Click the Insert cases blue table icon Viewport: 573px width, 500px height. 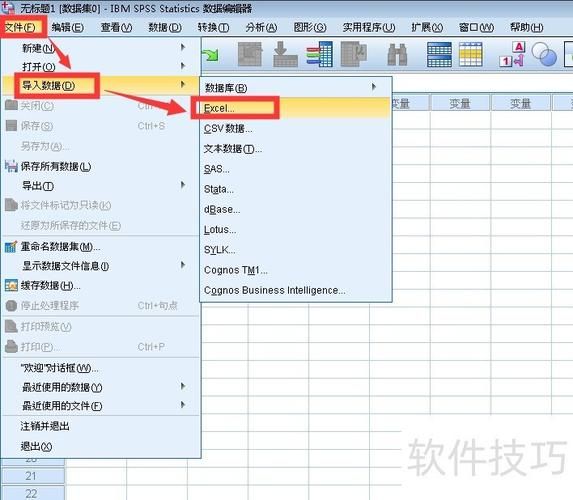click(x=439, y=54)
